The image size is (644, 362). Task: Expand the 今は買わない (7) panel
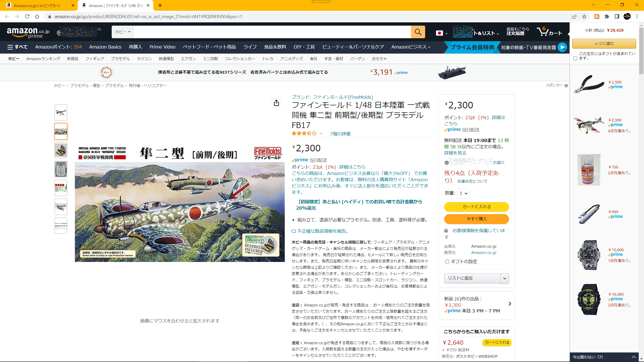604,357
